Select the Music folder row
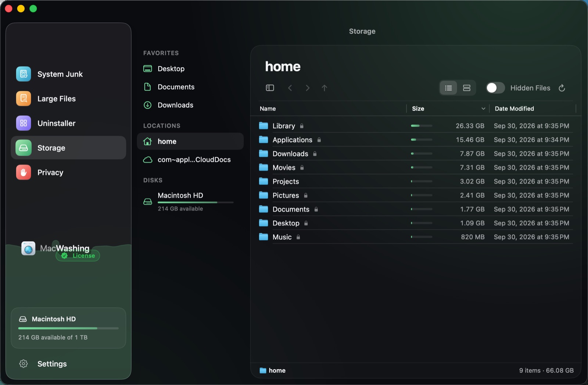The width and height of the screenshot is (588, 385). [x=416, y=237]
